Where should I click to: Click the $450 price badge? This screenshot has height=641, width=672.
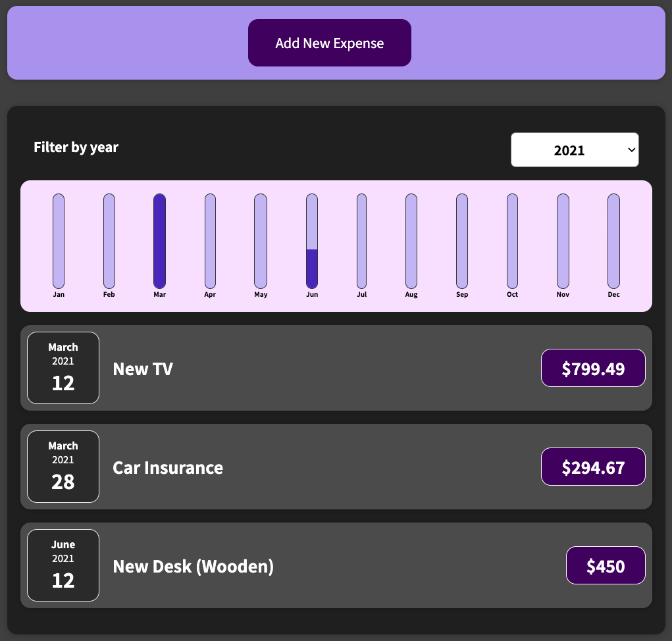606,565
